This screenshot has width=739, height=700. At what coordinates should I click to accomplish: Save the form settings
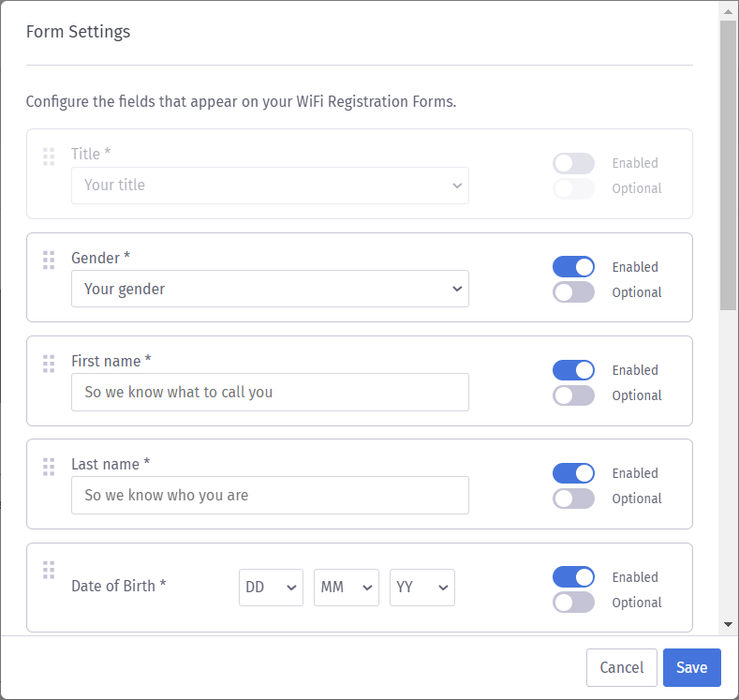tap(692, 667)
